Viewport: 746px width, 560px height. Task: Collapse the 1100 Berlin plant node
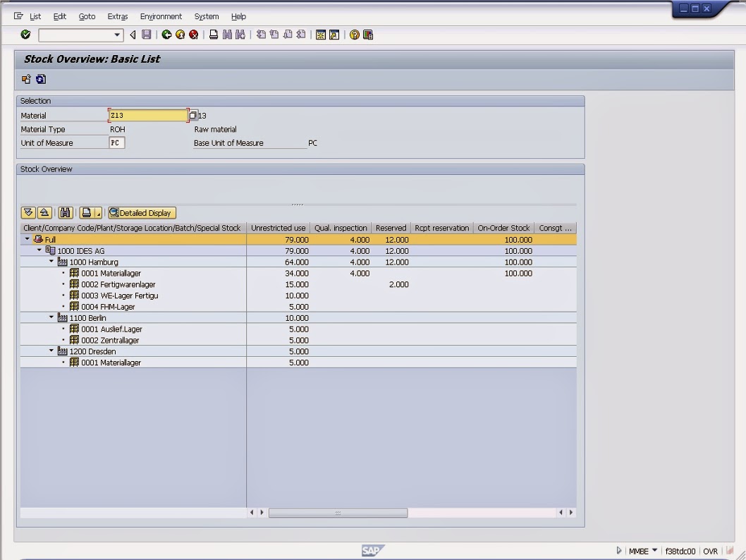(51, 317)
